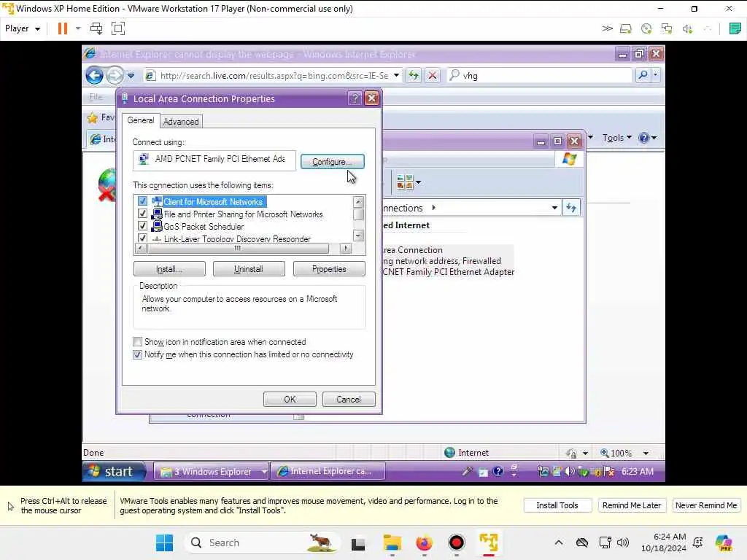Open IE address bar dropdown

pyautogui.click(x=396, y=75)
